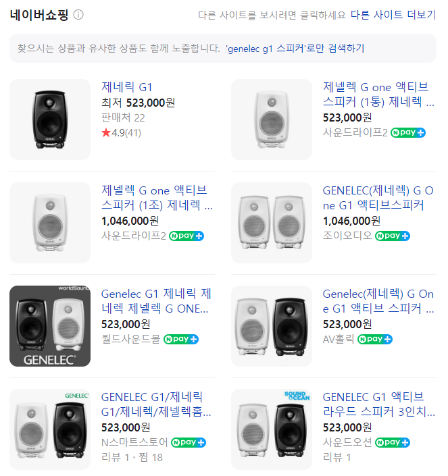This screenshot has width=448, height=476.
Task: Click the Npay badge beside AV홀릭
Action: point(375,339)
